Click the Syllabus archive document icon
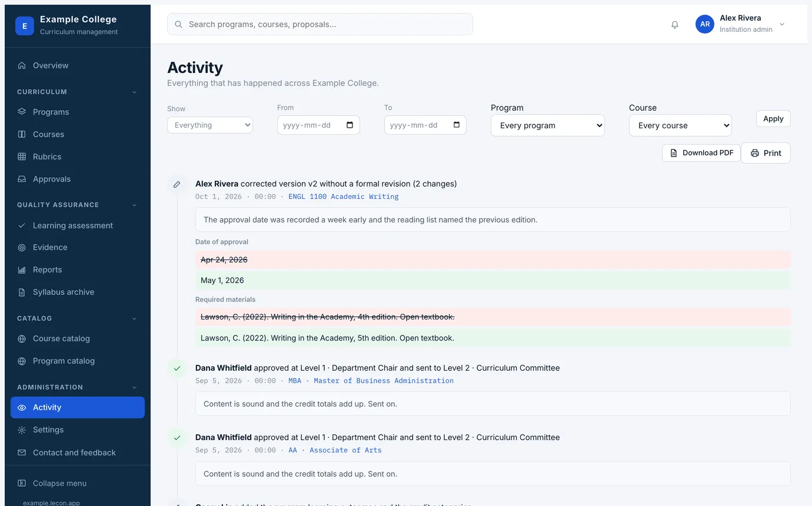Image resolution: width=812 pixels, height=506 pixels. (22, 292)
